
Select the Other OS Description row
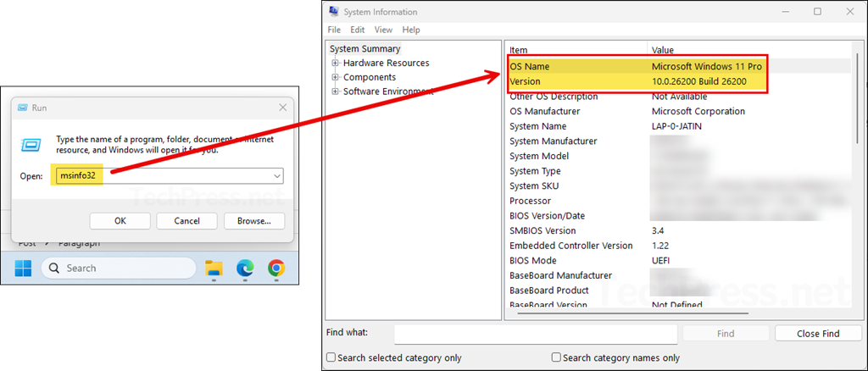(679, 97)
